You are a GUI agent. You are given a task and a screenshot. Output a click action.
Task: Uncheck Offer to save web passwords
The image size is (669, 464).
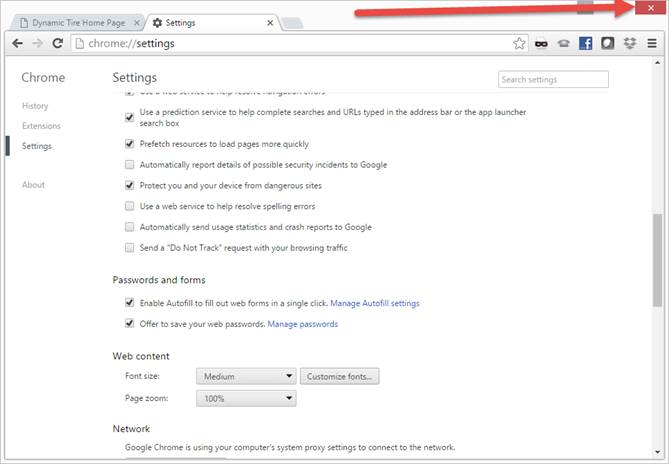129,324
